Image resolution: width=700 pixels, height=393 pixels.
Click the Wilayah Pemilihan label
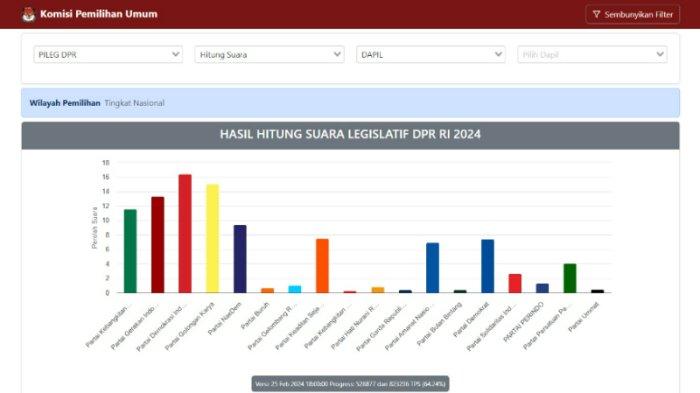(x=65, y=103)
